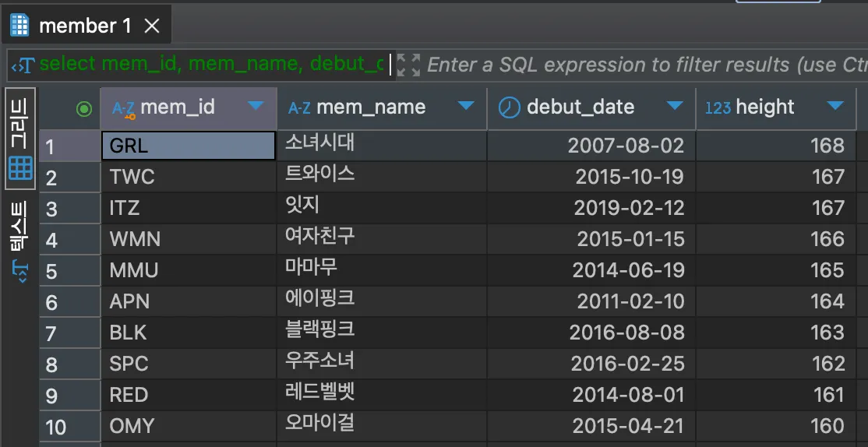Select the MMU cell
Viewport: 868px width, 447px height.
pyautogui.click(x=189, y=270)
